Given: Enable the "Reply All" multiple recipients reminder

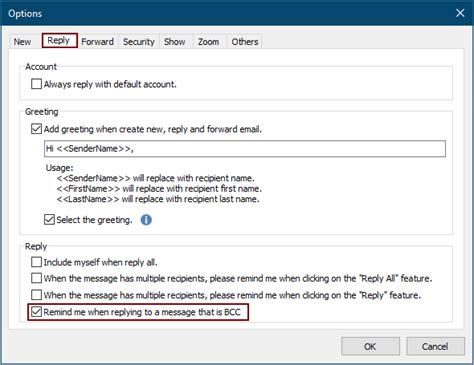Looking at the screenshot, I should point(36,278).
